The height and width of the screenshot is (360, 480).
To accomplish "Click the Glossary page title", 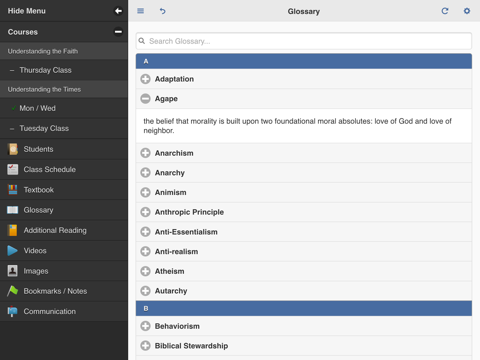I will tap(304, 11).
